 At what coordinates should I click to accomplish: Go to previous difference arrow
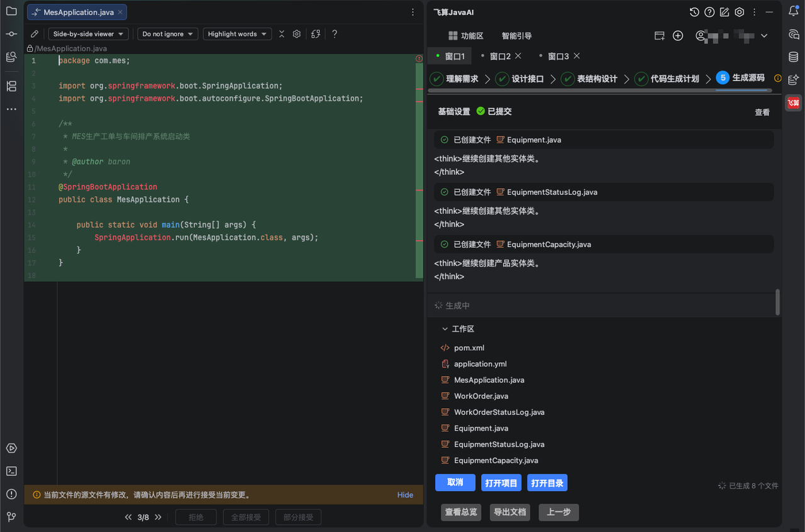click(128, 518)
